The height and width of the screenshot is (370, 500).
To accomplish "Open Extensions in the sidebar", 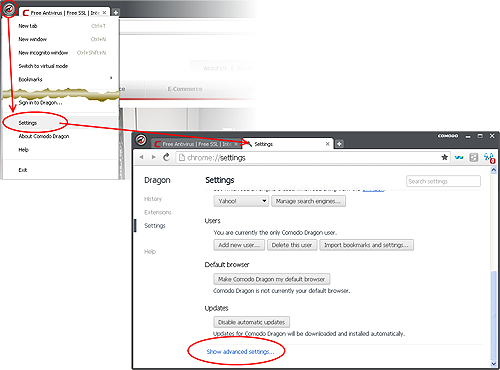I will [x=158, y=212].
